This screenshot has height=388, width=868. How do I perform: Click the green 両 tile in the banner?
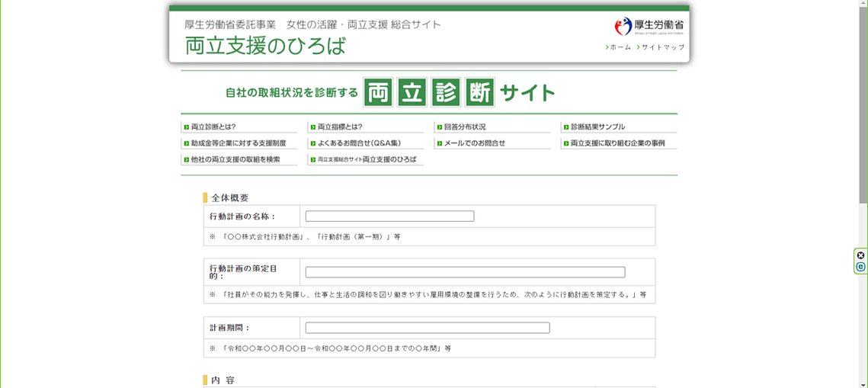(x=378, y=93)
